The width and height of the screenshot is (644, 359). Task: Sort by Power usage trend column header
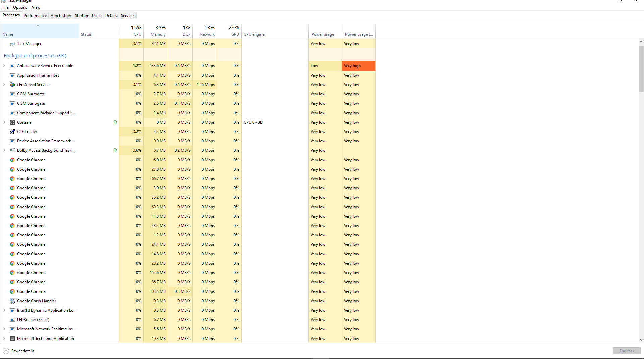click(359, 31)
